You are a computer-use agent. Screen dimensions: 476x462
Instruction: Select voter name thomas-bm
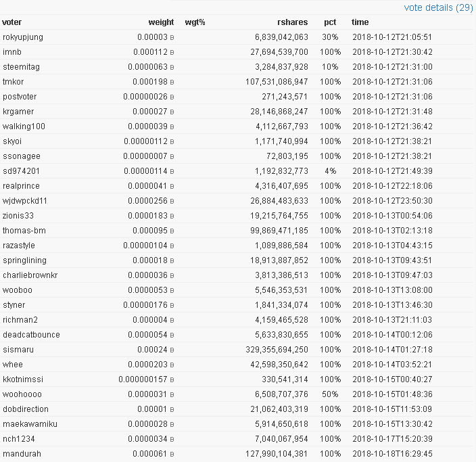tap(24, 231)
